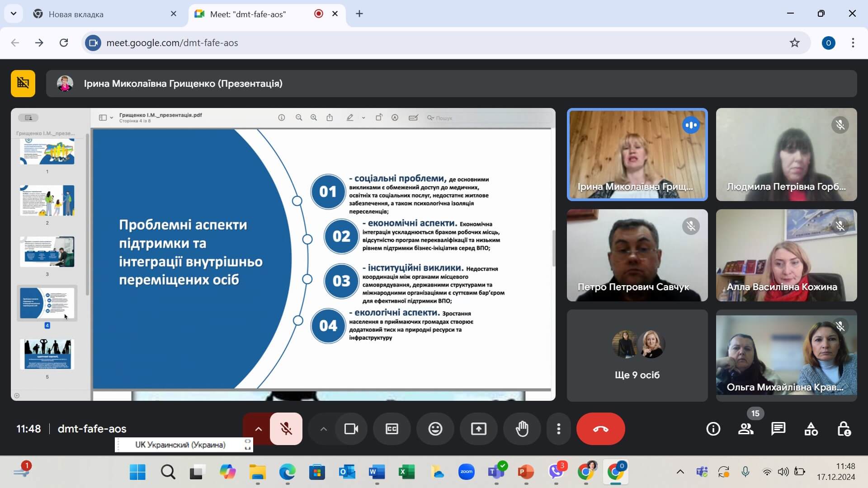Open Zoom from the Windows taskbar
868x488 pixels.
[x=466, y=472]
